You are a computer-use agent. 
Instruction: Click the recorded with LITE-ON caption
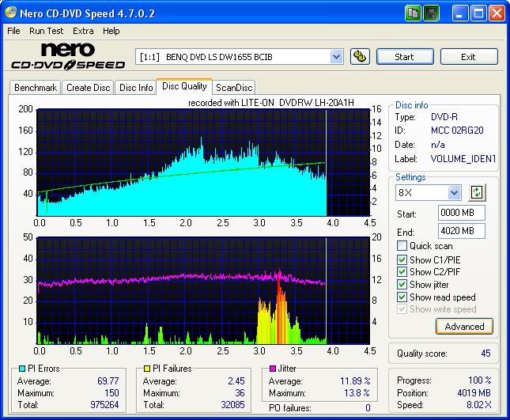tap(271, 103)
